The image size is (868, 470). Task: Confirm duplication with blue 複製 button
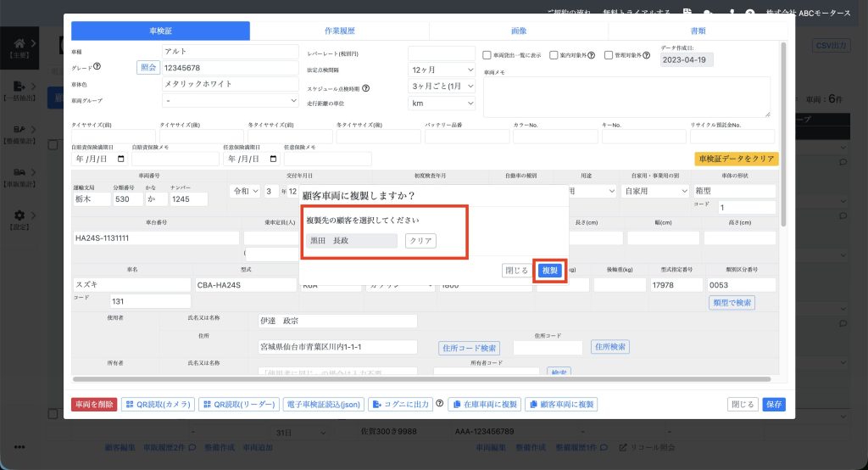point(550,271)
